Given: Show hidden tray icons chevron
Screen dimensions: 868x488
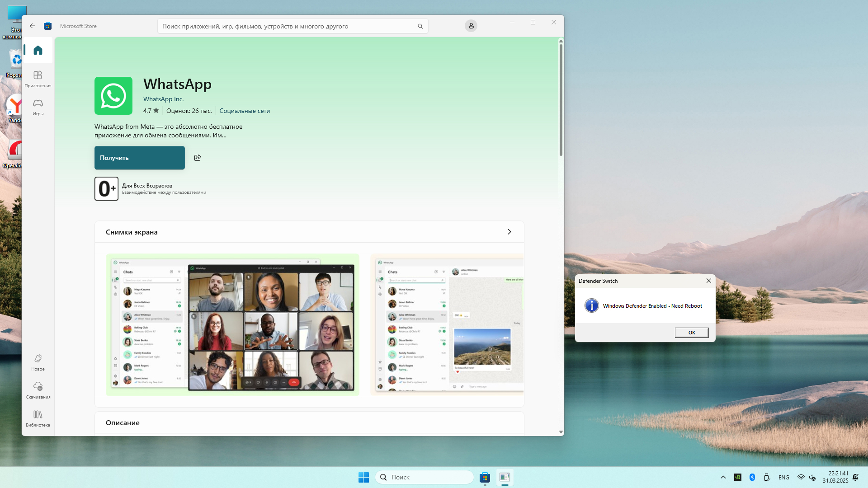Looking at the screenshot, I should pyautogui.click(x=723, y=477).
